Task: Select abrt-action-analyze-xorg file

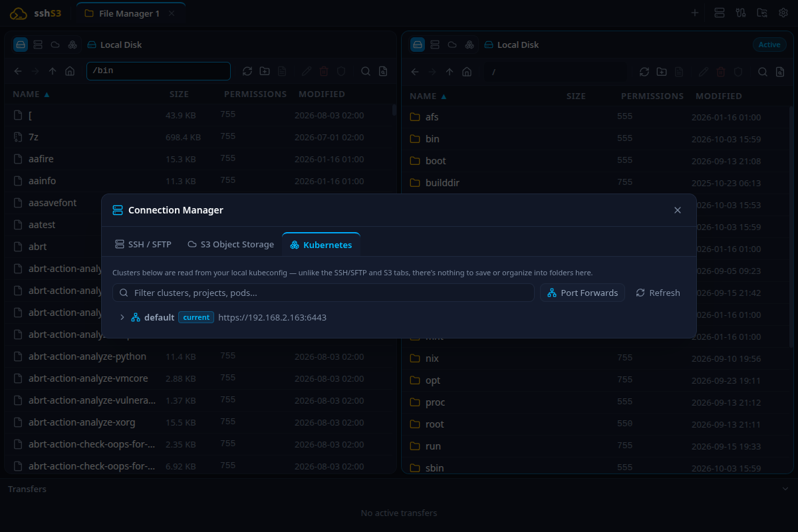Action: point(199,422)
